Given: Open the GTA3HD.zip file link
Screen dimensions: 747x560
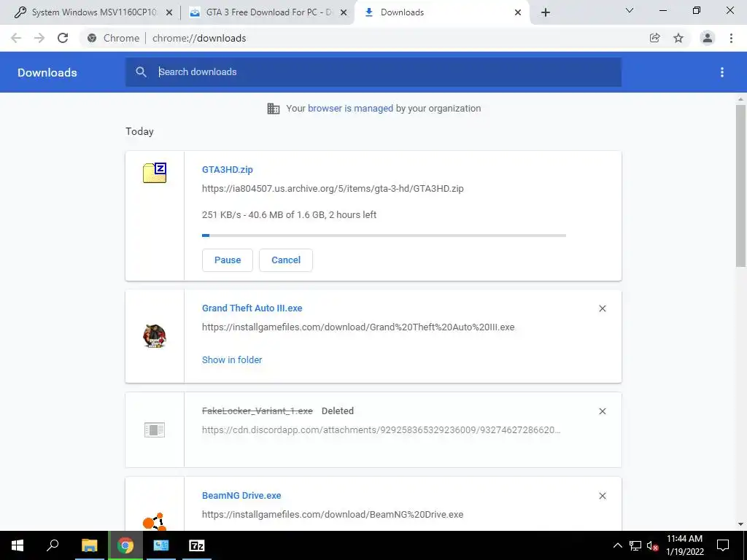Looking at the screenshot, I should (x=228, y=169).
